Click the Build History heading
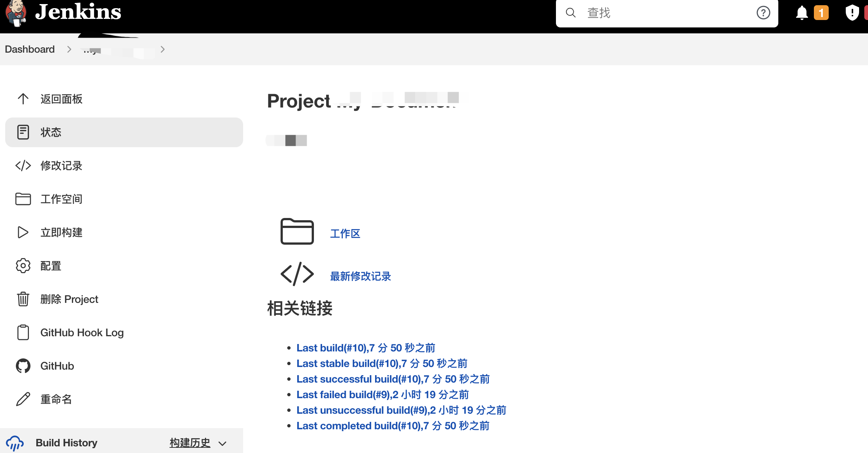Viewport: 868px width, 453px height. click(67, 443)
